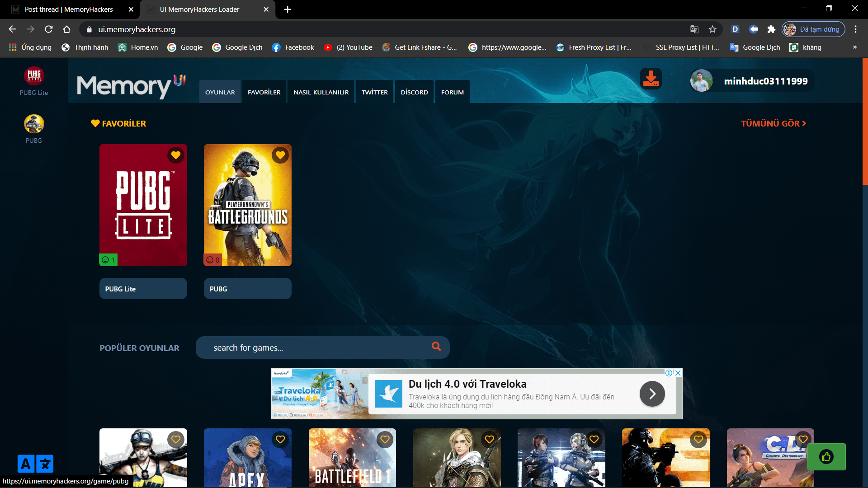
Task: Open Get Link Fshare bookmark
Action: (x=420, y=47)
